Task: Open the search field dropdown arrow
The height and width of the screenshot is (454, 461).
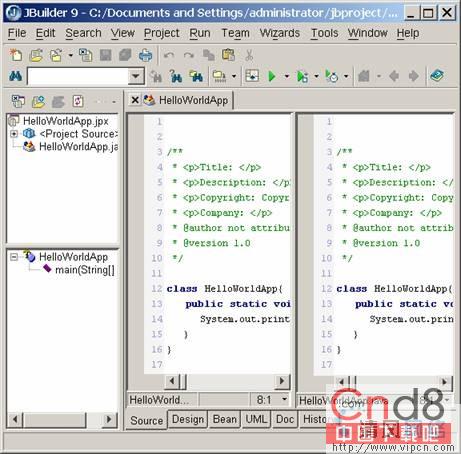Action: pyautogui.click(x=136, y=76)
